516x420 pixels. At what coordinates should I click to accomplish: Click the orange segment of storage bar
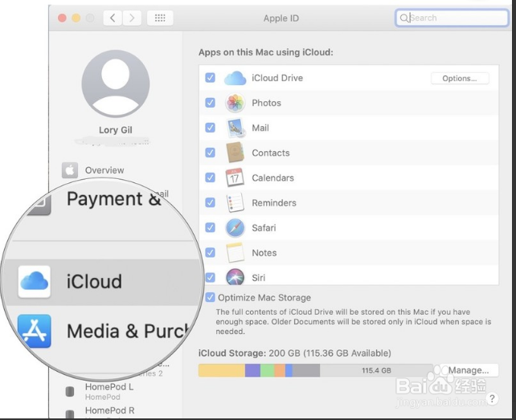point(280,370)
